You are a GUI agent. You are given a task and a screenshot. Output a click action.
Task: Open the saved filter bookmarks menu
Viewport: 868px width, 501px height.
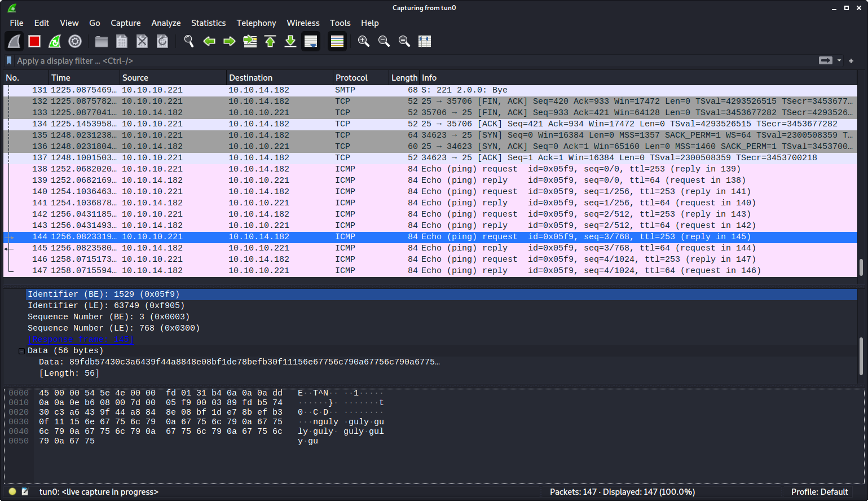click(x=9, y=60)
